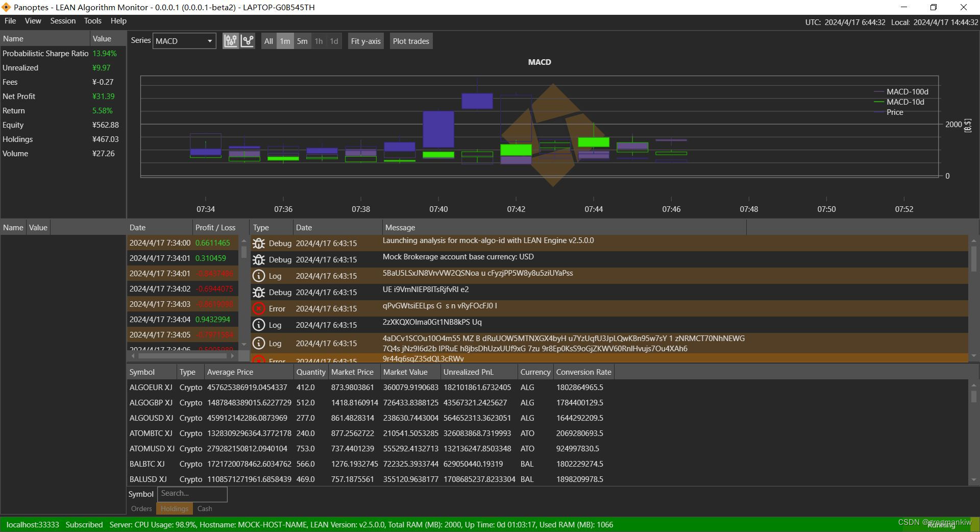
Task: Toggle Plot trades option
Action: 411,41
